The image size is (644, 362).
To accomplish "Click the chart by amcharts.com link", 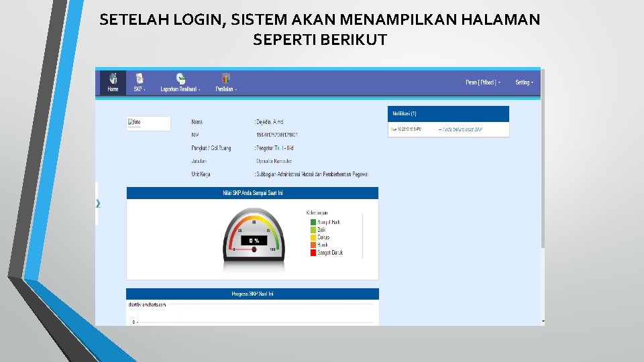I will [147, 304].
